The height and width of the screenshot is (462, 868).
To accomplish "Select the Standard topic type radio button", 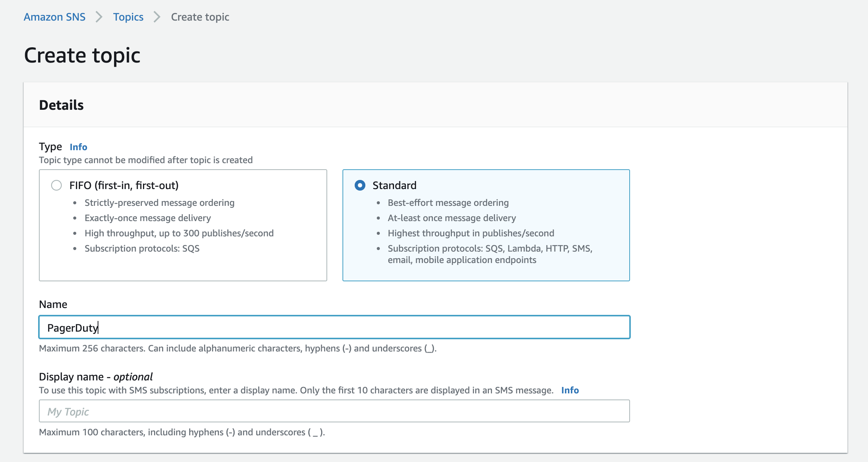I will pos(360,185).
